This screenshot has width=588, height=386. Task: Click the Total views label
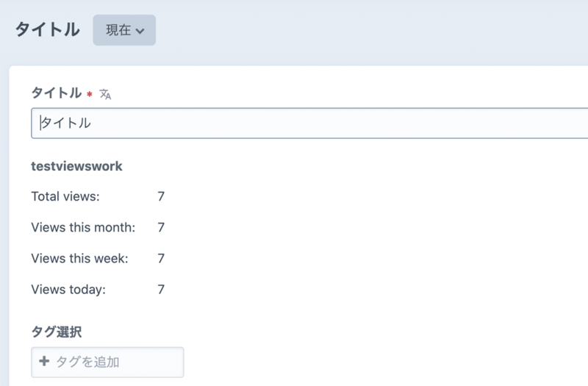coord(65,196)
